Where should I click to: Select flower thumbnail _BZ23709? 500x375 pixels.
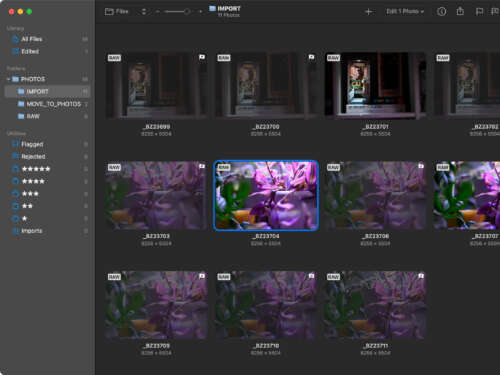click(156, 305)
